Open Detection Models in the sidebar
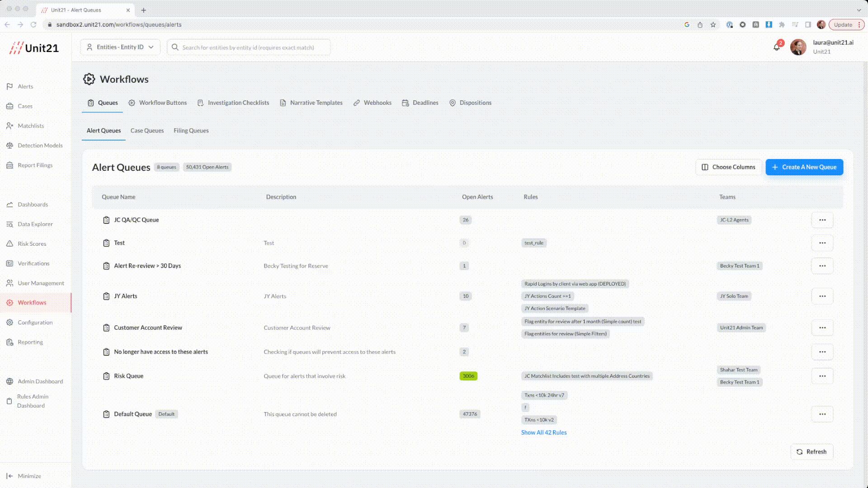This screenshot has width=868, height=488. (x=40, y=145)
